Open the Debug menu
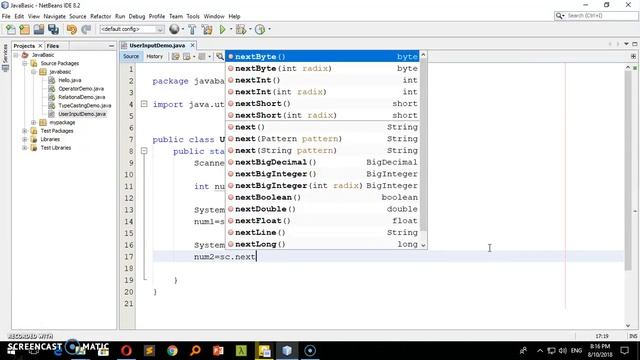 pyautogui.click(x=137, y=16)
